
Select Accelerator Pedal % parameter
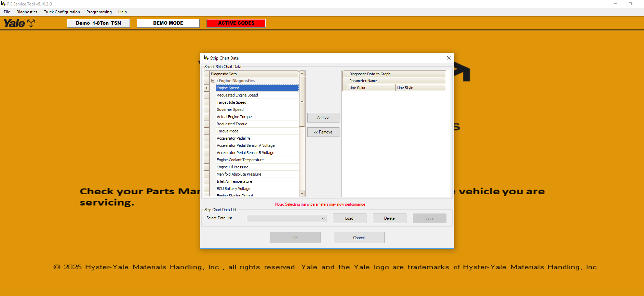pyautogui.click(x=257, y=138)
